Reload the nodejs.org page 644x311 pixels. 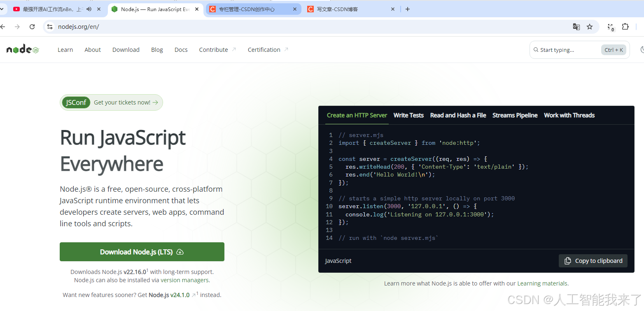(32, 27)
